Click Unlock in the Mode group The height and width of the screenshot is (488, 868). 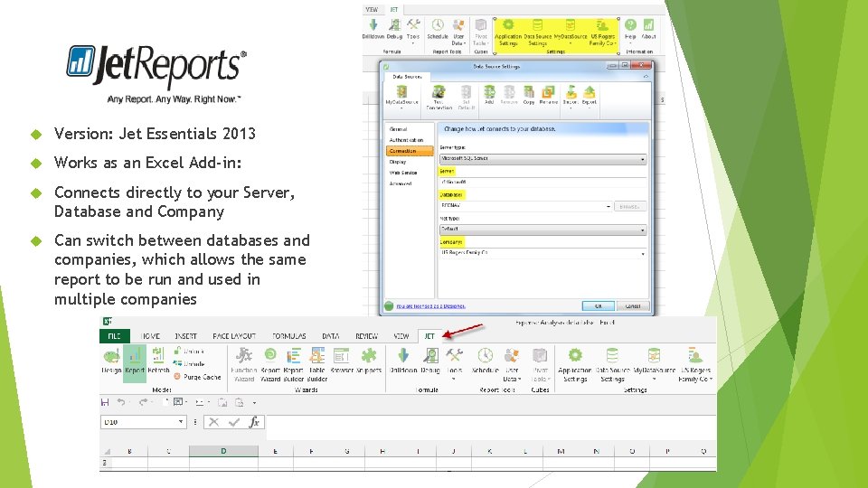[x=188, y=351]
